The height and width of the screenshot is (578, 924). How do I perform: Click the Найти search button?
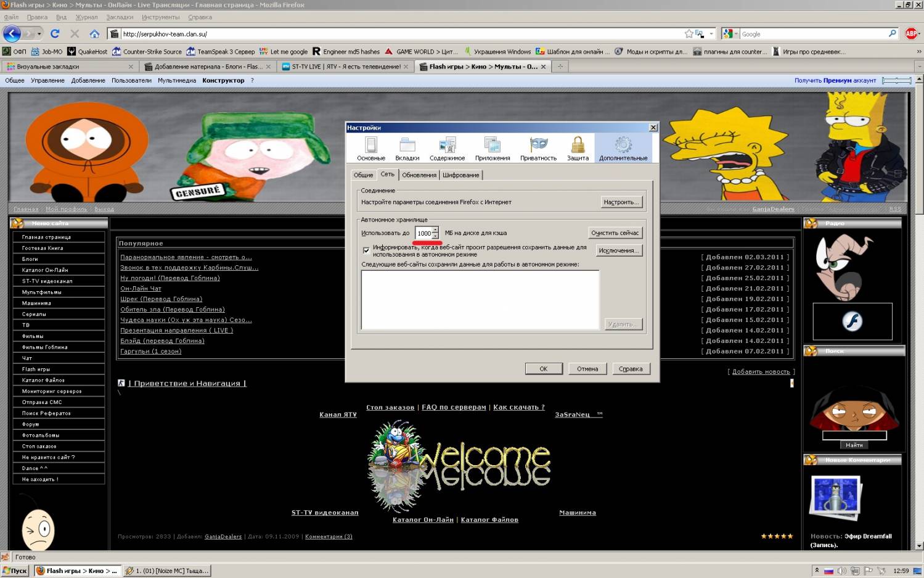tap(854, 445)
